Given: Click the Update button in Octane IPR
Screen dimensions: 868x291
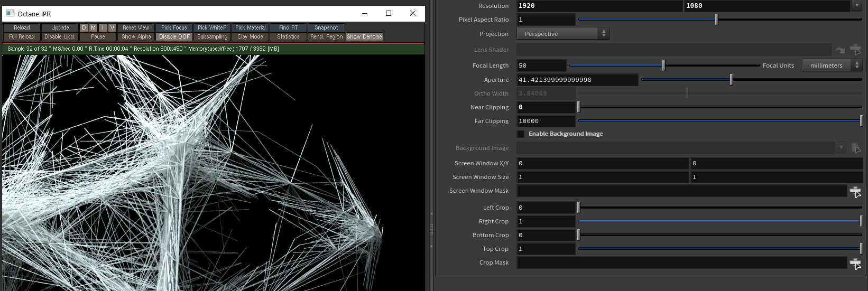Looking at the screenshot, I should point(60,27).
